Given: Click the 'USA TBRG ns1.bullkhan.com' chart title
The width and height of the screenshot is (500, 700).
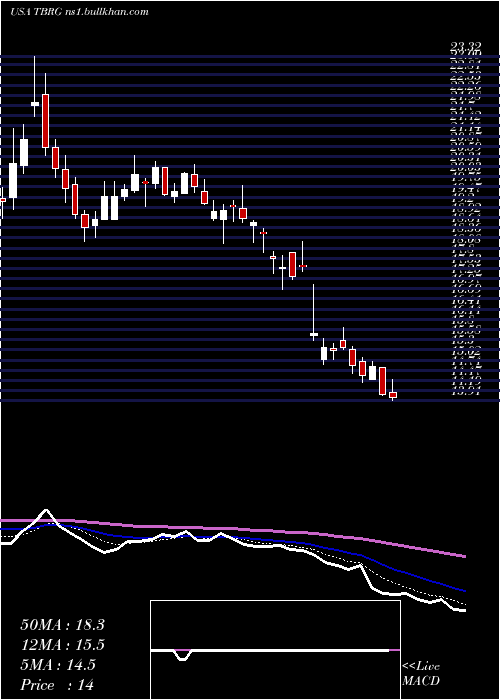Looking at the screenshot, I should click(x=79, y=12).
